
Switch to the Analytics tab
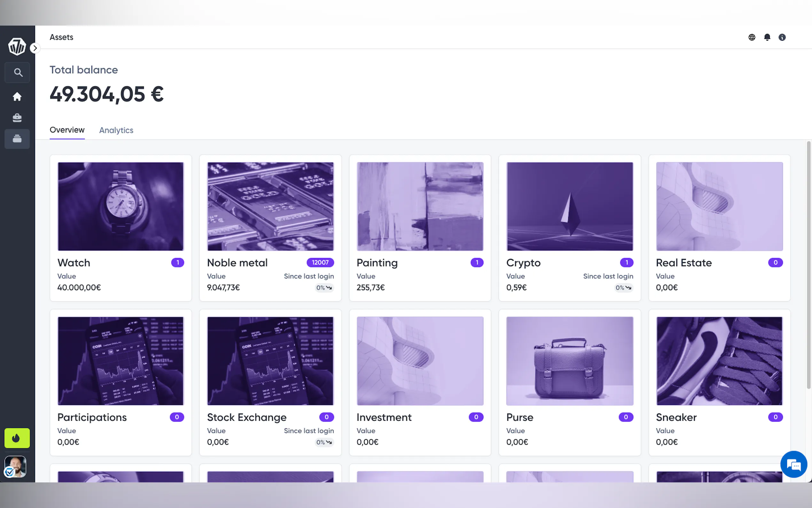[116, 130]
